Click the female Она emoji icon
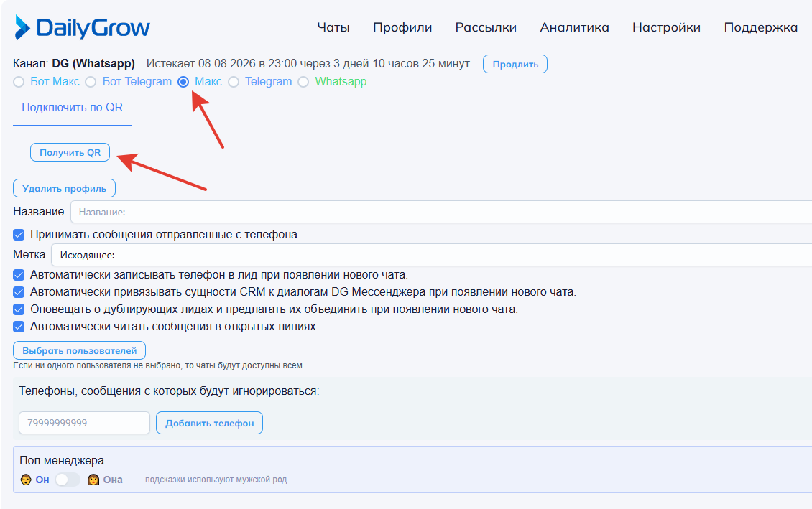 coord(93,480)
